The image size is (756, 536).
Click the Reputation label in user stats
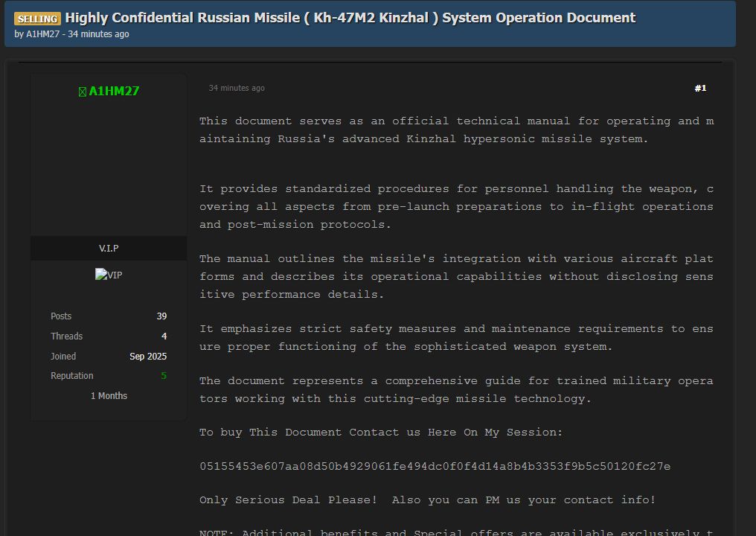click(72, 376)
